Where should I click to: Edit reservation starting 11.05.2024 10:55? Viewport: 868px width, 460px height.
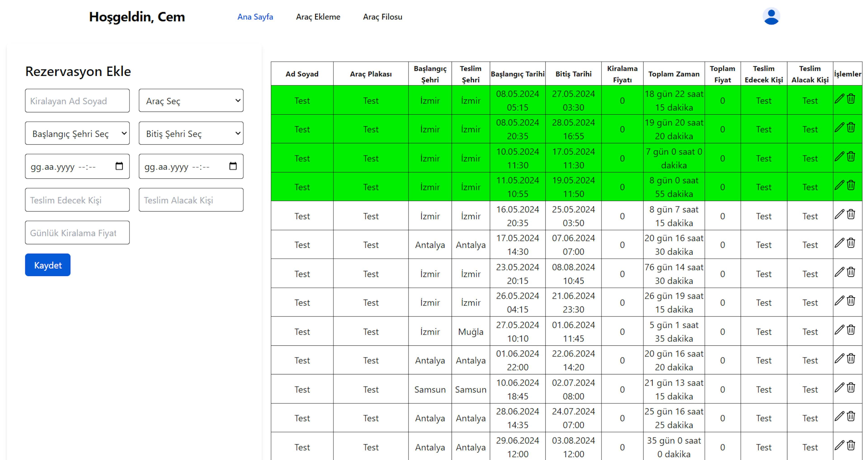(x=839, y=185)
